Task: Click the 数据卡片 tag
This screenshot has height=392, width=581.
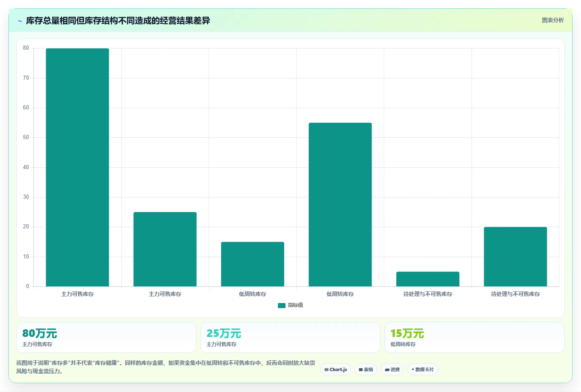Action: tap(423, 369)
